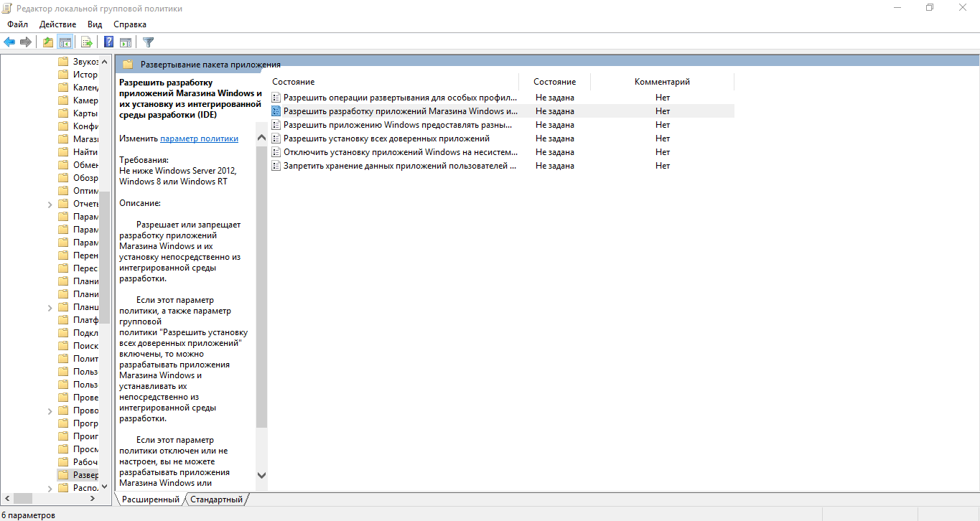Click the folder icon of "Звукоз" tree node
This screenshot has height=521, width=980.
coord(63,62)
